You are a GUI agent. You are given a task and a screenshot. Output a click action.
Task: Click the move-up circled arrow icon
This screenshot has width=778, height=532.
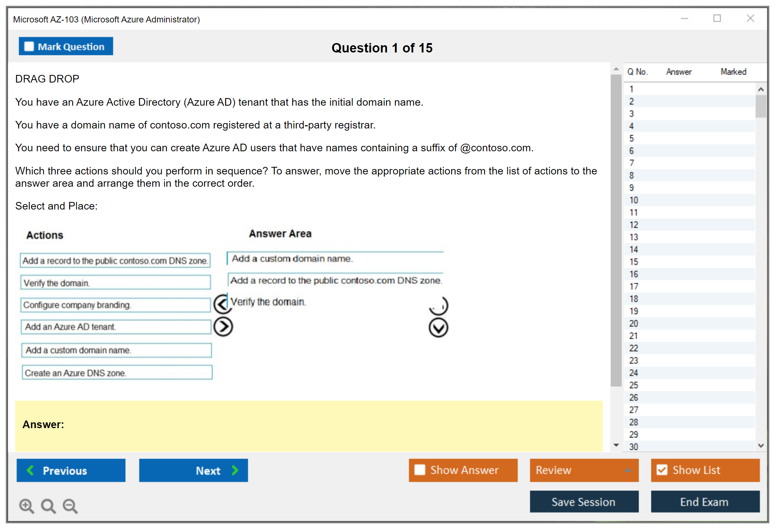[438, 306]
